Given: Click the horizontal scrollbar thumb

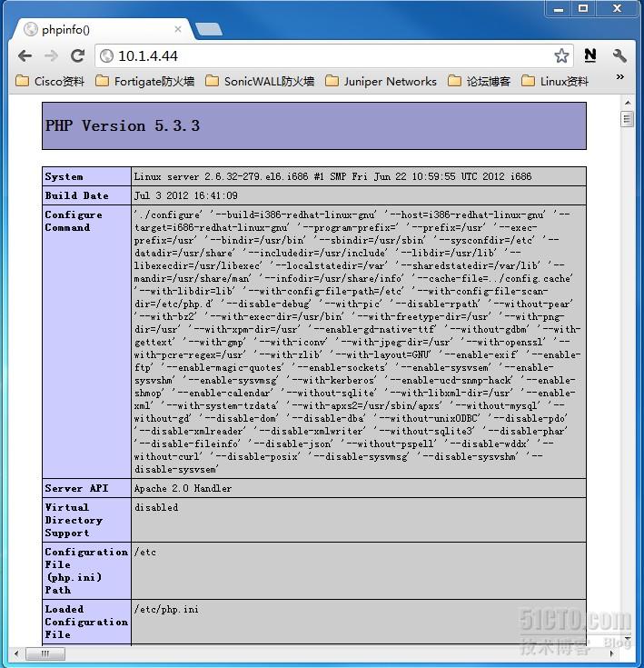Looking at the screenshot, I should (x=45, y=653).
